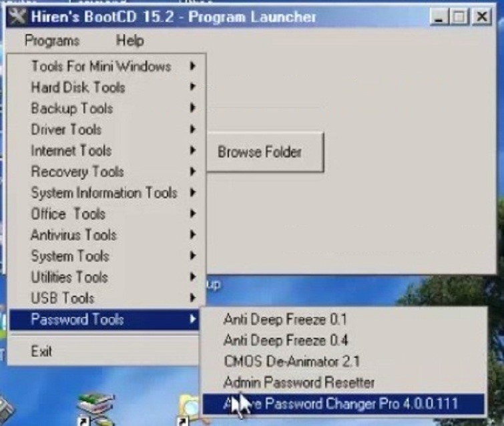This screenshot has width=504, height=426.
Task: Launch CMOS De-Animator 2.1
Action: [292, 361]
